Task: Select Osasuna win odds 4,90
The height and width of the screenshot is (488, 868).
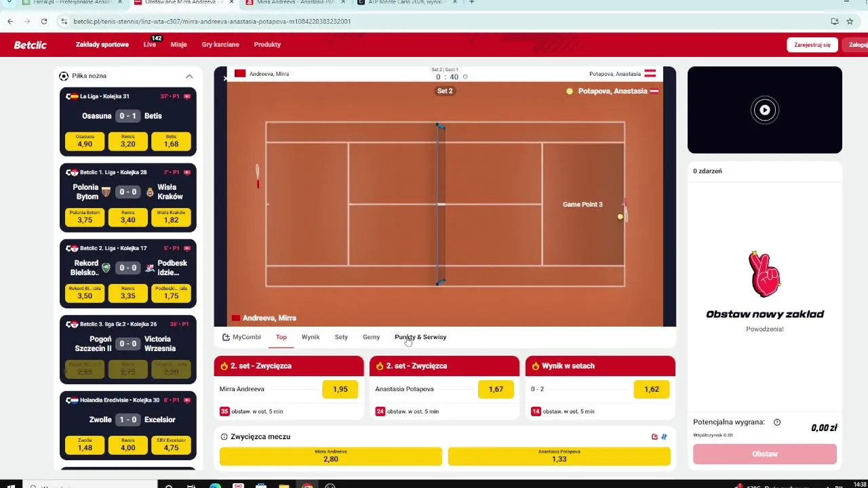Action: [x=85, y=141]
